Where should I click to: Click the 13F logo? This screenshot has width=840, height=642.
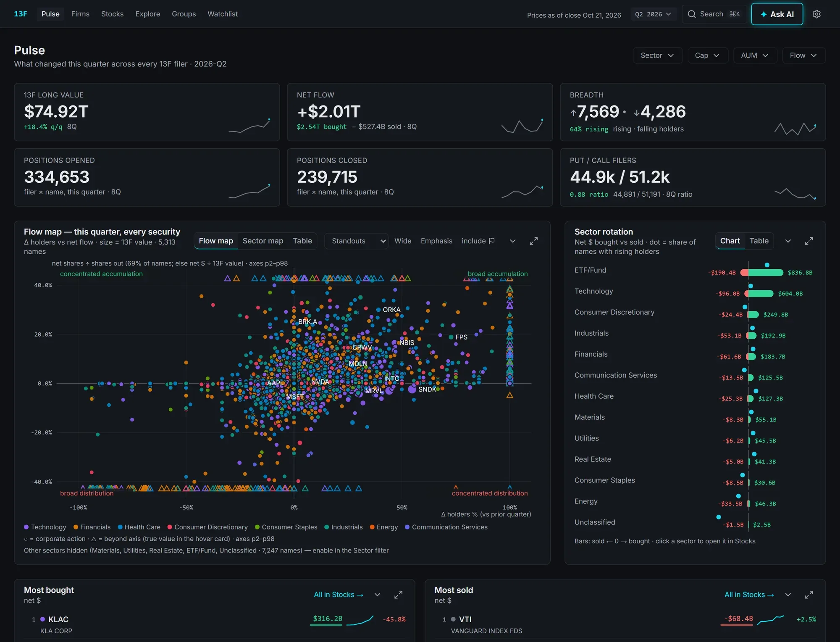[21, 14]
